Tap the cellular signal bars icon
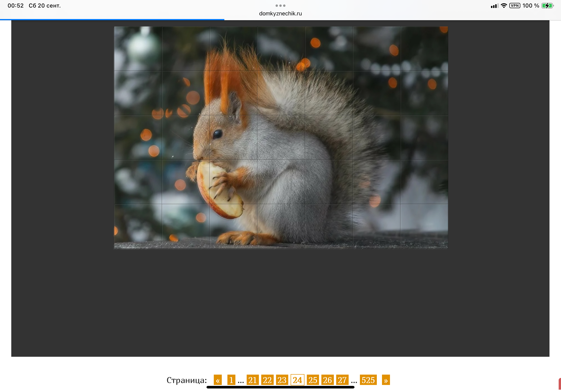Screen dimensions: 561x392 494,6
